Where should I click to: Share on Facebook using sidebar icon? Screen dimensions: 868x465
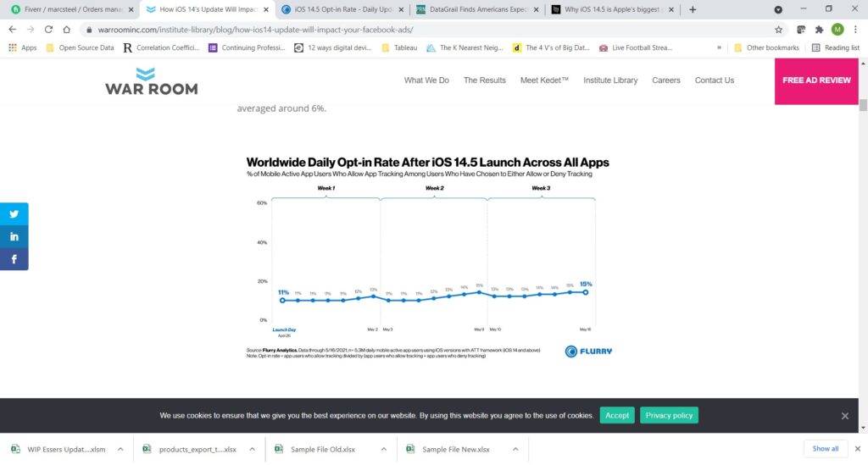pyautogui.click(x=14, y=259)
